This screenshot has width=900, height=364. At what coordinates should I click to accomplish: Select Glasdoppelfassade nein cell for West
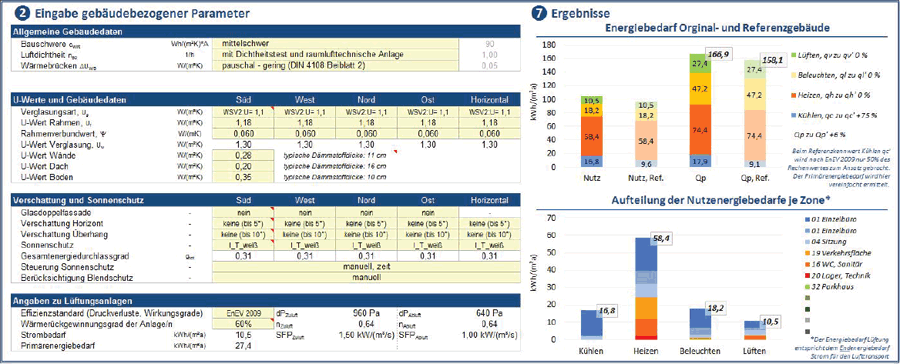coord(305,212)
